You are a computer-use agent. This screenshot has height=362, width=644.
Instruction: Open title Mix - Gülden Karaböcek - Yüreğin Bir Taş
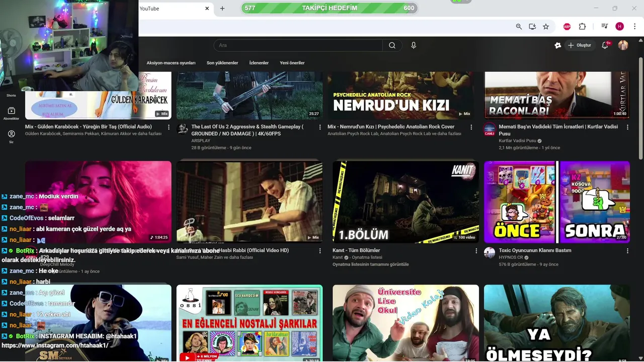89,127
